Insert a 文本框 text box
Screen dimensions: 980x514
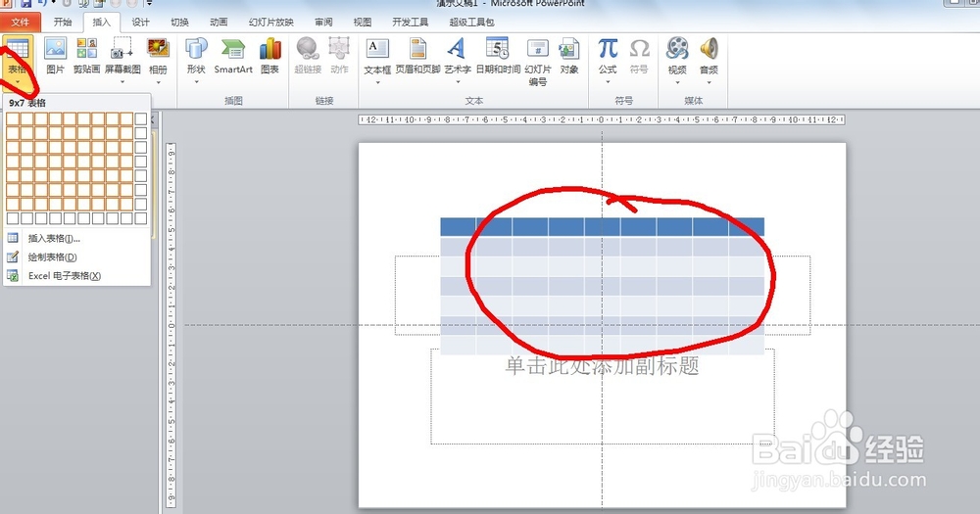pyautogui.click(x=377, y=51)
